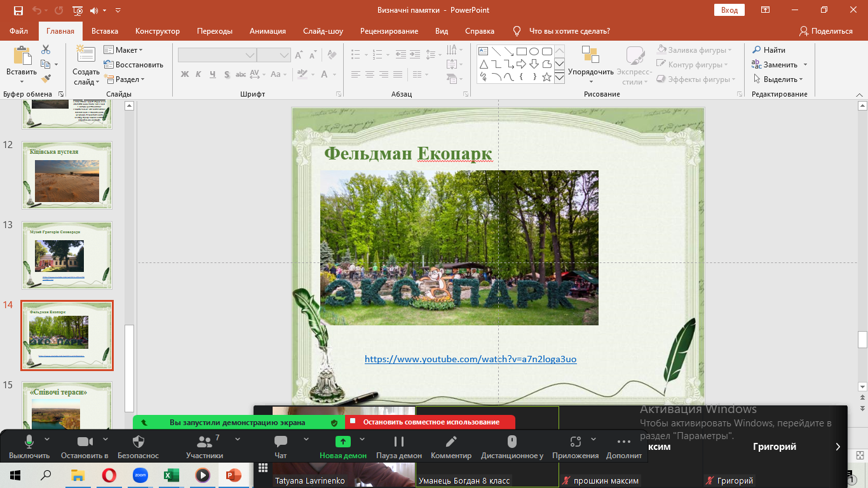868x488 pixels.
Task: Collapse the ribbon with the chevron arrow
Action: 861,94
